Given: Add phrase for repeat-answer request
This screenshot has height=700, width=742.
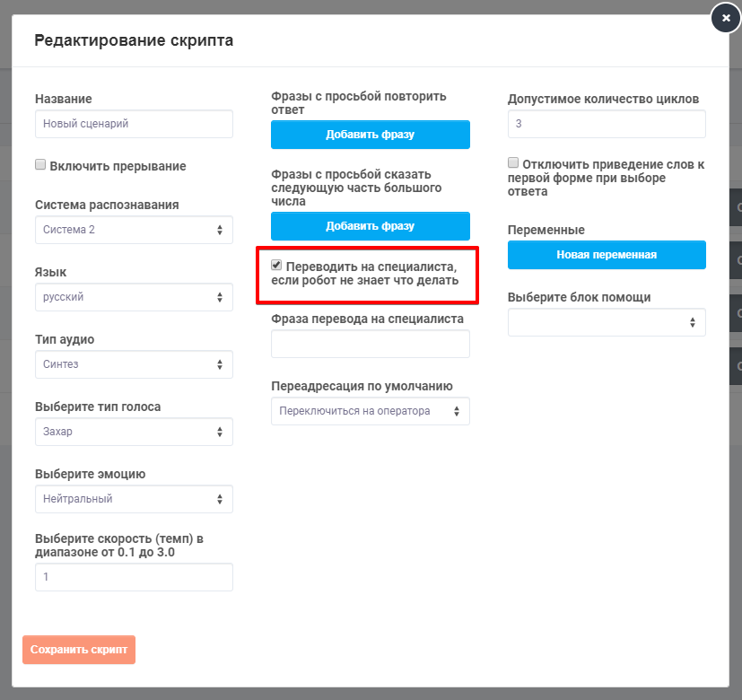Looking at the screenshot, I should 370,135.
